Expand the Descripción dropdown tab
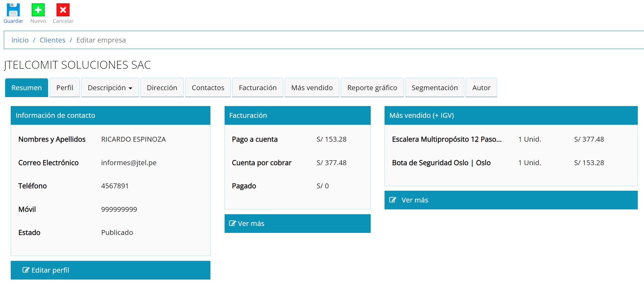This screenshot has width=644, height=284. 110,88
